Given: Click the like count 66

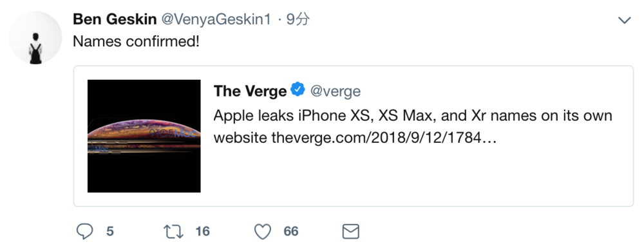Looking at the screenshot, I should pos(291,232).
